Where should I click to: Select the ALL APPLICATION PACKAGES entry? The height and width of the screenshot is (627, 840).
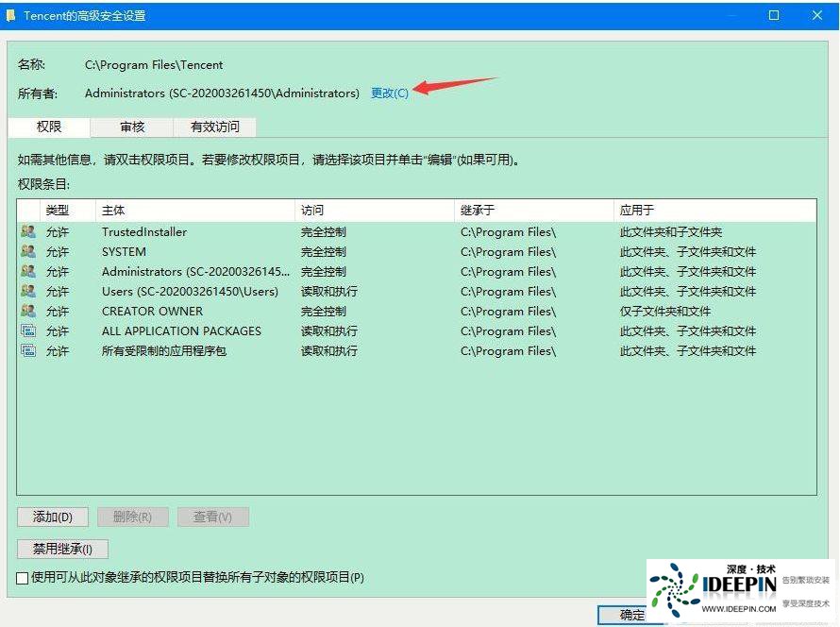[x=181, y=331]
